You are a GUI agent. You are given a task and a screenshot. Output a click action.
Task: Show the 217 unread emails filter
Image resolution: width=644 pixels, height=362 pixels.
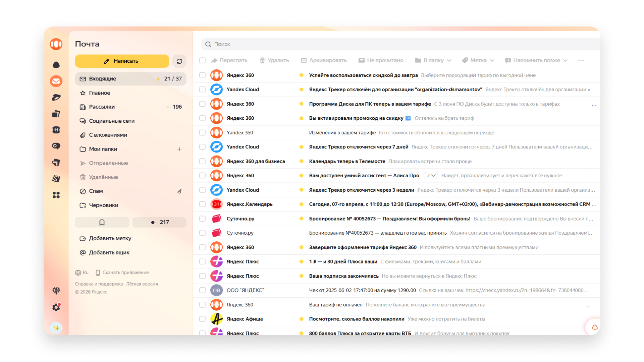(159, 222)
